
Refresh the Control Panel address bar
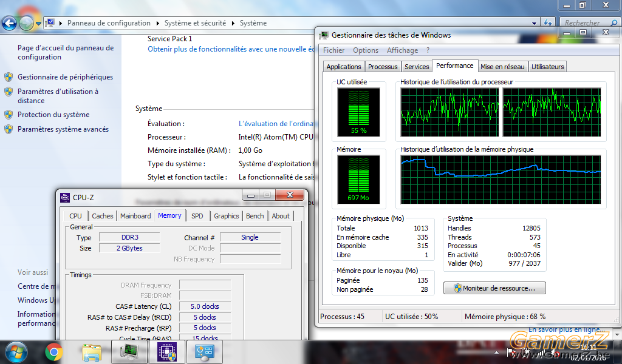click(x=548, y=23)
